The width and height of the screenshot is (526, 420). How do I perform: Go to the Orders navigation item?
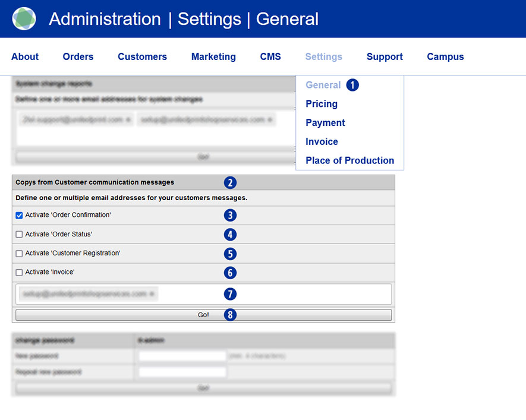click(x=78, y=57)
